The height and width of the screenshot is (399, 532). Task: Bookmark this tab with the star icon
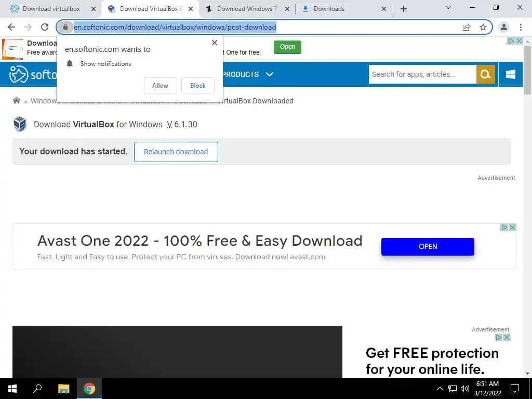(483, 27)
